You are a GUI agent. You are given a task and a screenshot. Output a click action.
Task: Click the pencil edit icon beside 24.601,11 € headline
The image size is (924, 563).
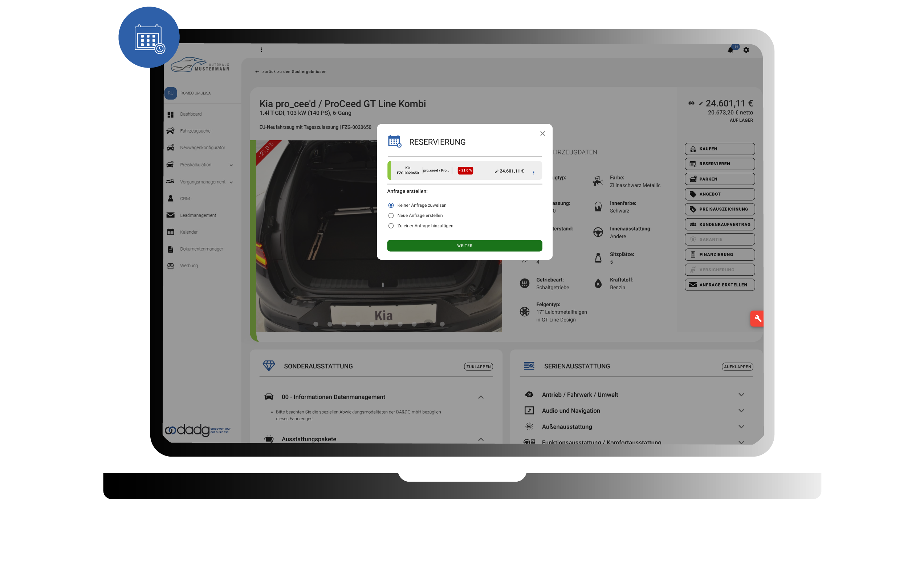701,104
